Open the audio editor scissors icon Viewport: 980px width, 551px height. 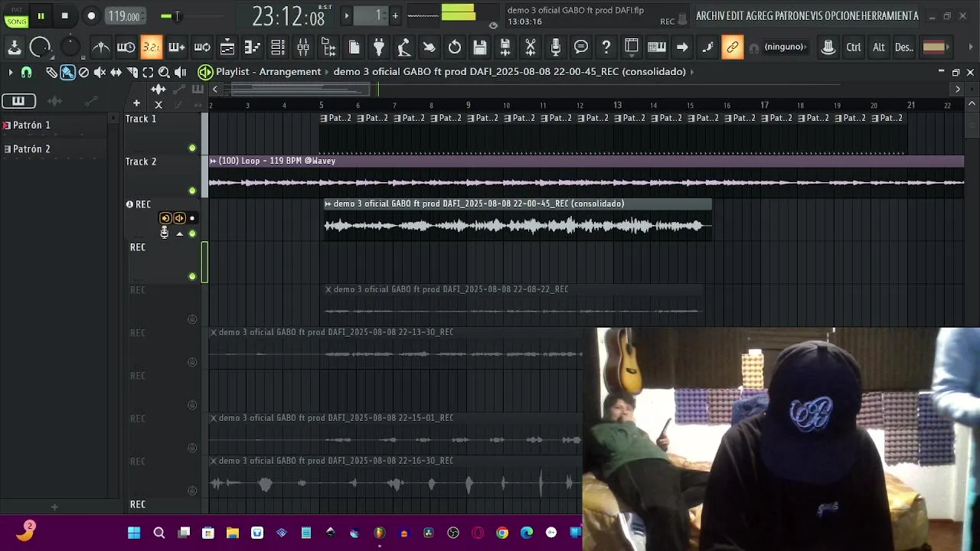(531, 47)
